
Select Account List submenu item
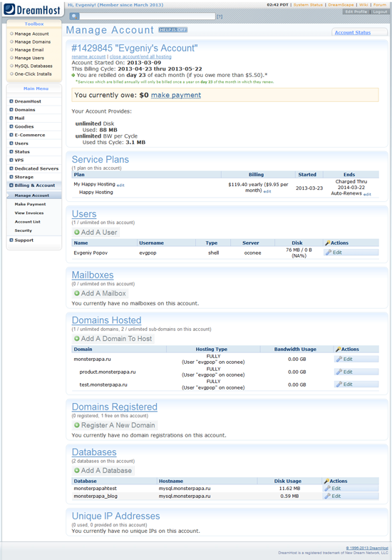[28, 222]
